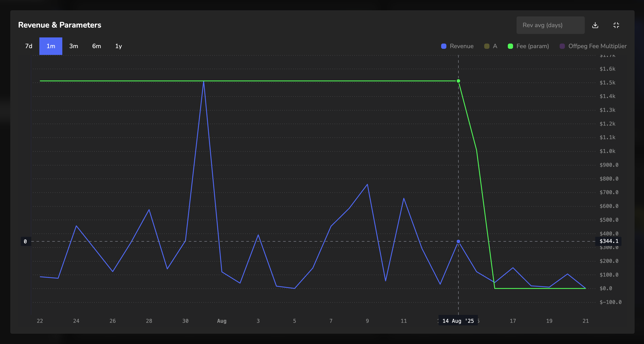Click the blue Revenue point on Aug 14
The width and height of the screenshot is (644, 344).
pos(458,241)
